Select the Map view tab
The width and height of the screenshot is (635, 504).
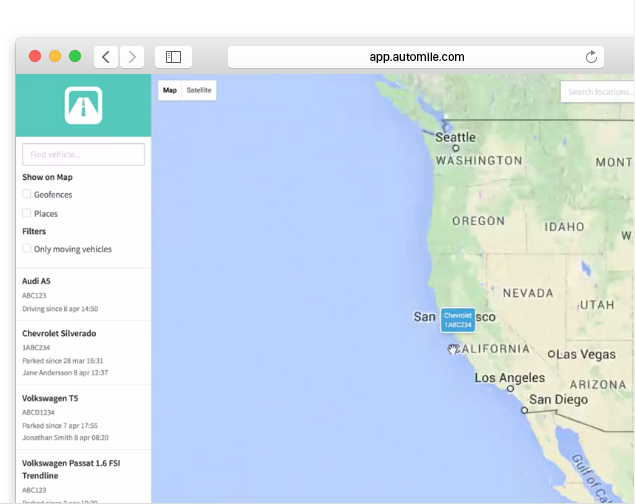click(x=170, y=90)
